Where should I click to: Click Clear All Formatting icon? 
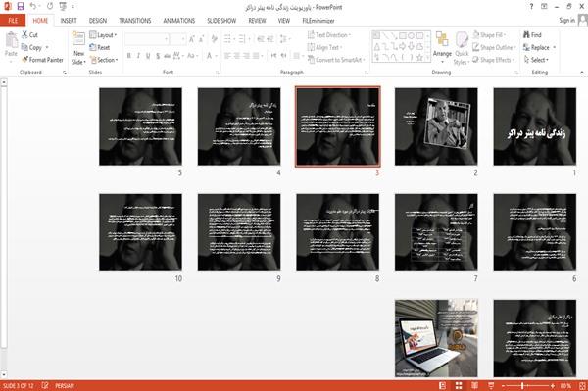pos(214,38)
